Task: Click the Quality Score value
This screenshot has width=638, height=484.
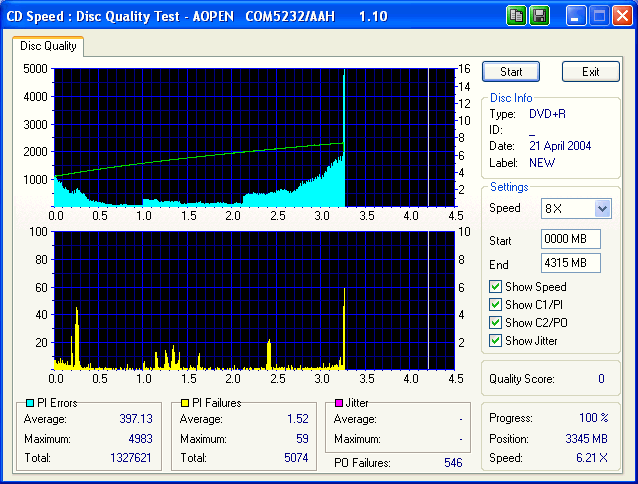Action: pyautogui.click(x=601, y=379)
